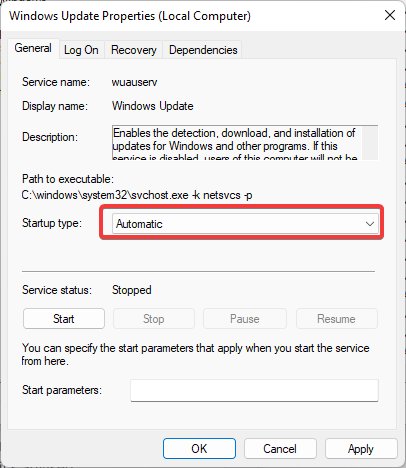Click inside the Description text box
Screen dimensions: 406x468
pos(237,143)
